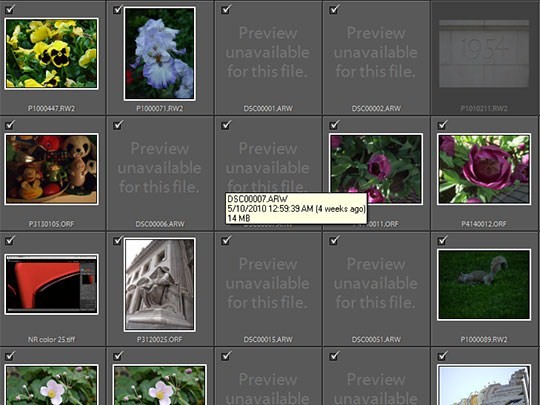Click the DSC00015.ARW file name
540x405 pixels.
click(x=268, y=339)
